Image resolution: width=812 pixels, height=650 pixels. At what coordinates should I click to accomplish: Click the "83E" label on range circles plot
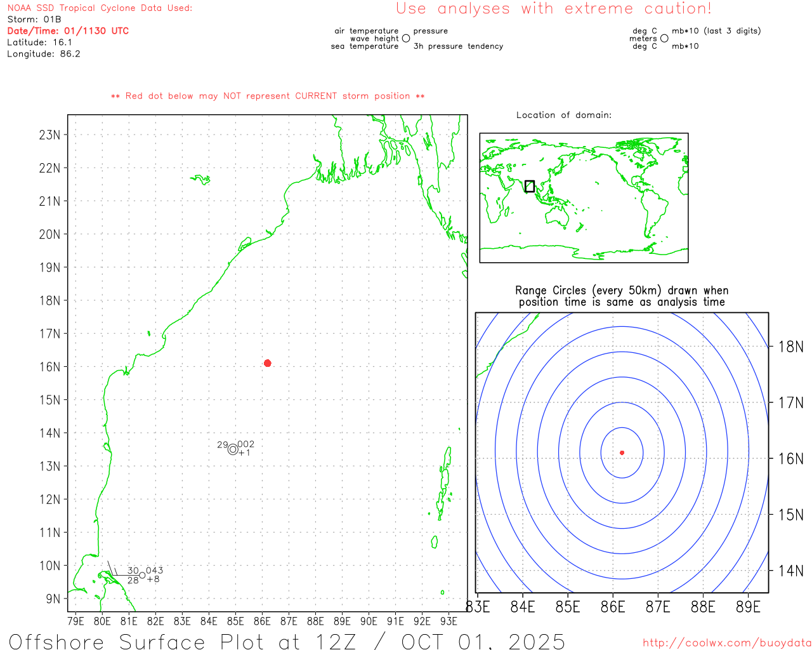478,607
